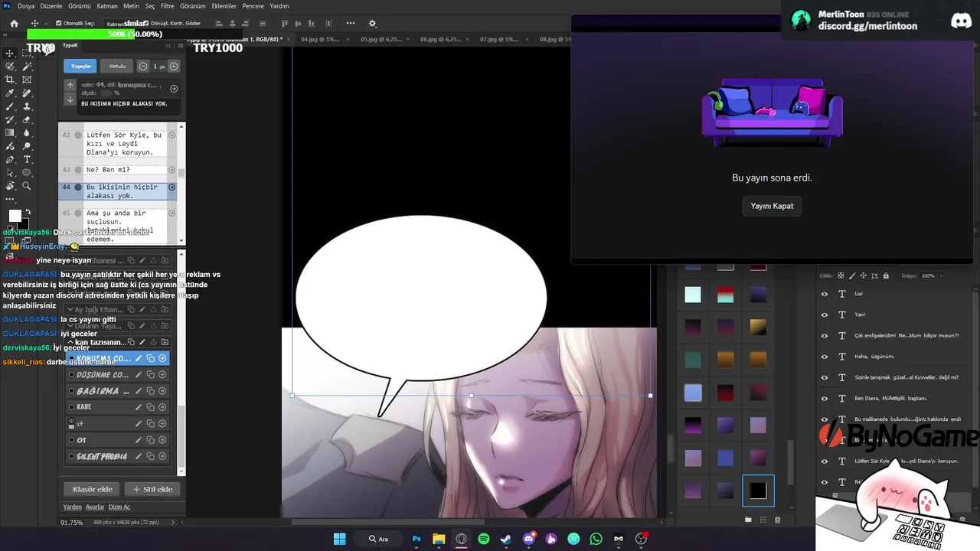Image resolution: width=980 pixels, height=551 pixels.
Task: Hide the 'Lütfen Sör Kyle' text layer
Action: [x=825, y=461]
